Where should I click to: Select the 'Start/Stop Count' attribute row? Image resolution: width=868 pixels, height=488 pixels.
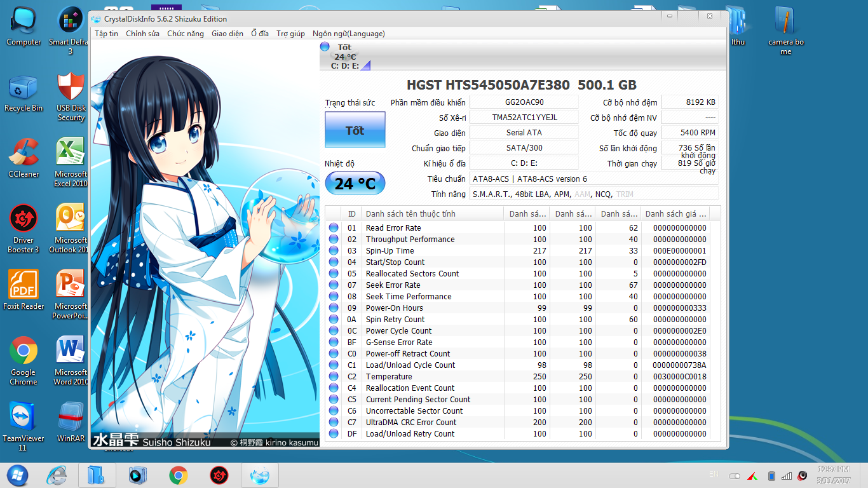coord(524,262)
